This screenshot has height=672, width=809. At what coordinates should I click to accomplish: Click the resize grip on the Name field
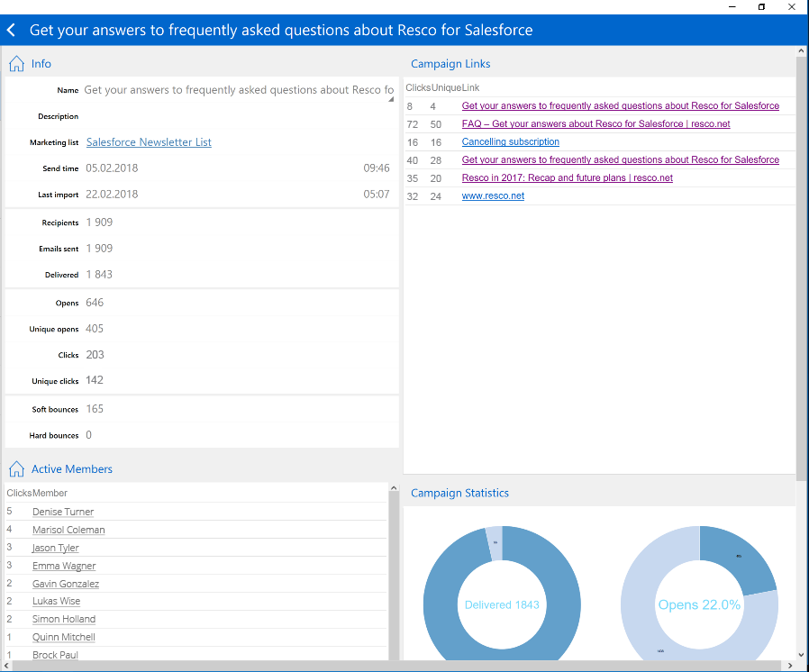(391, 99)
